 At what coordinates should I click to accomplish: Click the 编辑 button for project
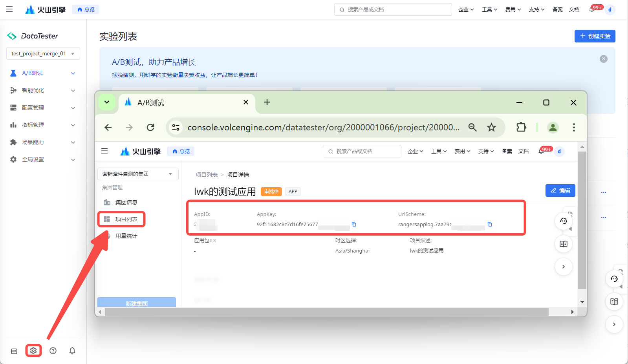(560, 190)
